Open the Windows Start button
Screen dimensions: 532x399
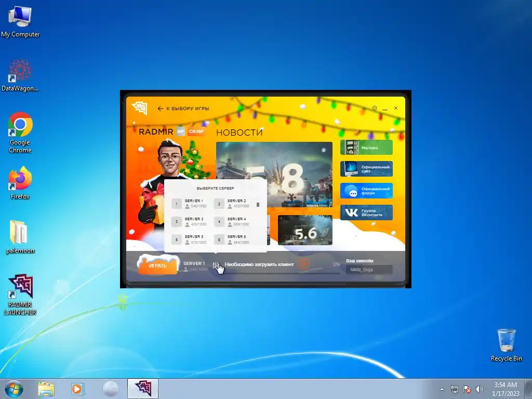14,389
